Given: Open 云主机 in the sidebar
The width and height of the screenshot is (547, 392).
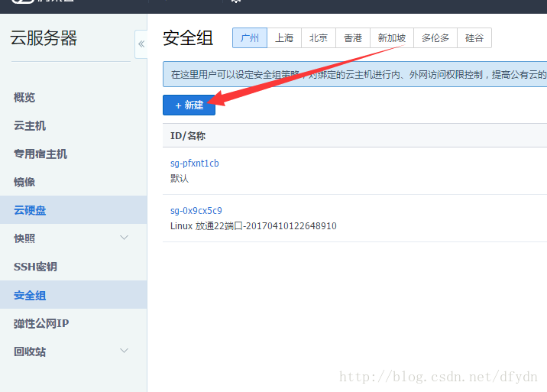Looking at the screenshot, I should (x=30, y=126).
